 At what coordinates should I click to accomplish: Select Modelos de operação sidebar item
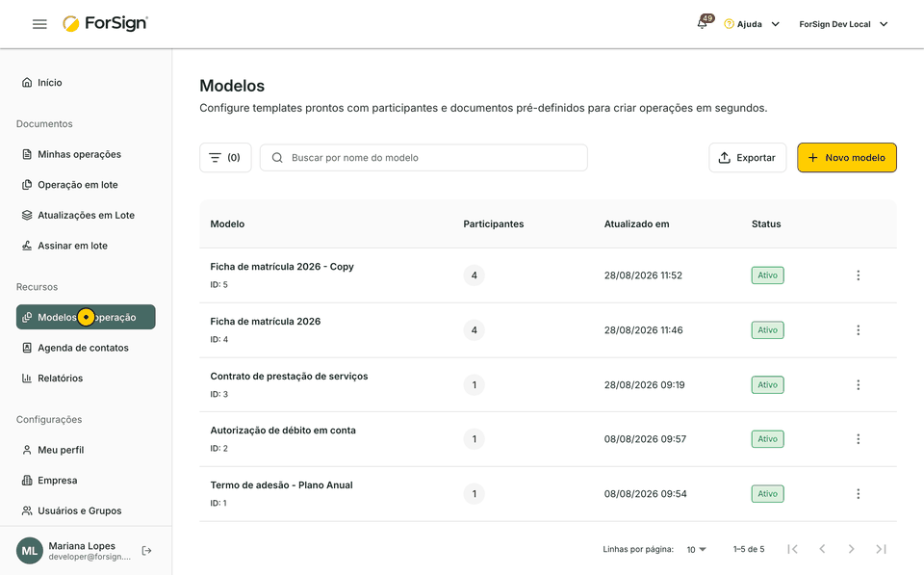pyautogui.click(x=86, y=317)
